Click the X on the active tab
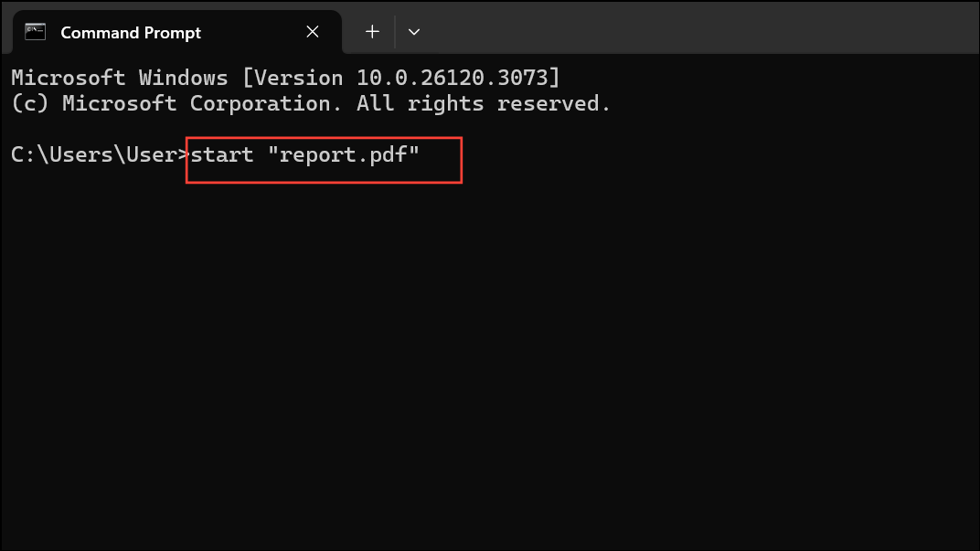This screenshot has height=551, width=980. pos(312,31)
